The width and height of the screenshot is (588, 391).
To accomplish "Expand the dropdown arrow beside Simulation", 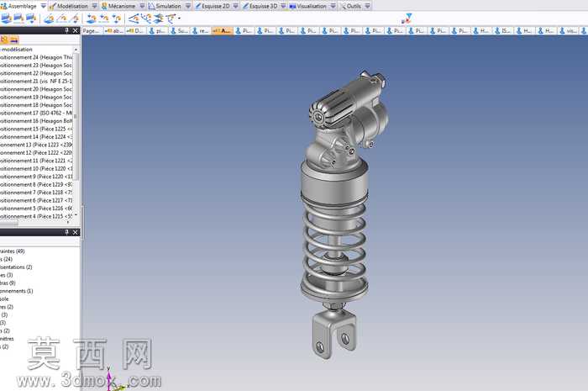I will (188, 6).
